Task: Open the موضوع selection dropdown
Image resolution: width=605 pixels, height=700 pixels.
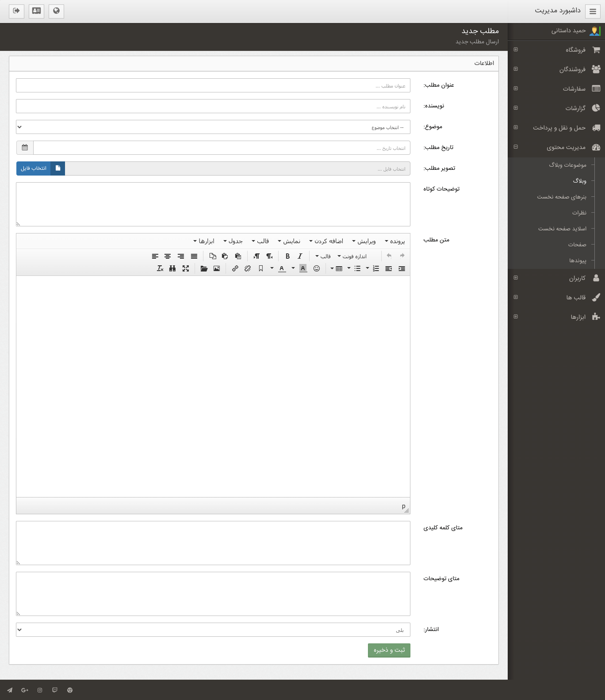Action: 213,127
